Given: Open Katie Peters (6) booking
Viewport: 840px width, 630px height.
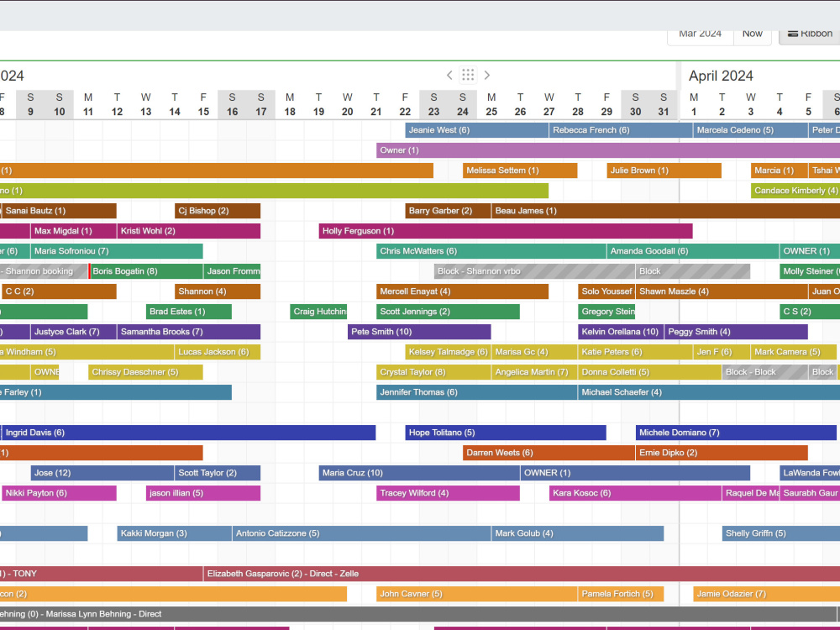Looking at the screenshot, I should pos(635,352).
